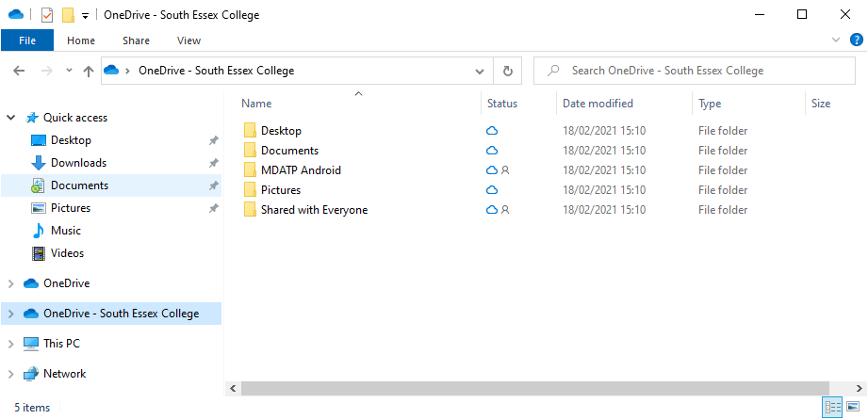Open Videos in the navigation pane
The width and height of the screenshot is (868, 419).
(x=68, y=253)
